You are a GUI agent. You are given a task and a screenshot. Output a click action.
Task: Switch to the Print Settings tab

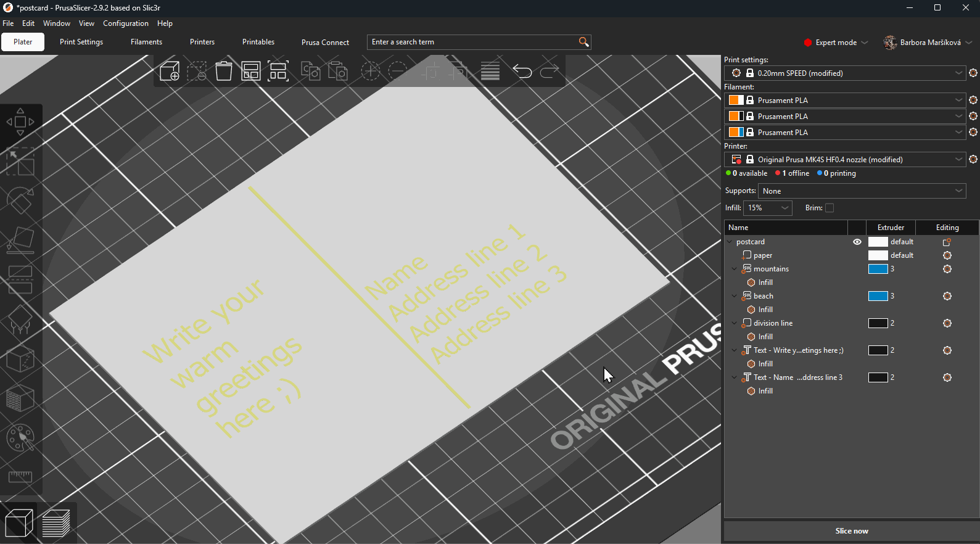(81, 42)
